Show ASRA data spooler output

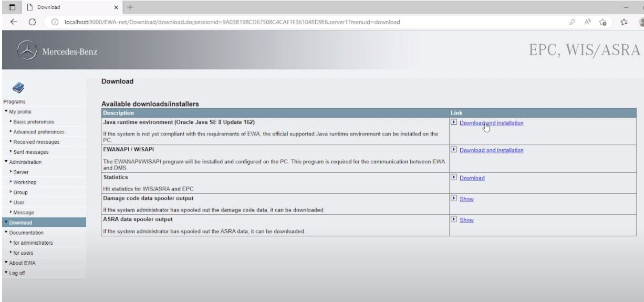(x=466, y=220)
